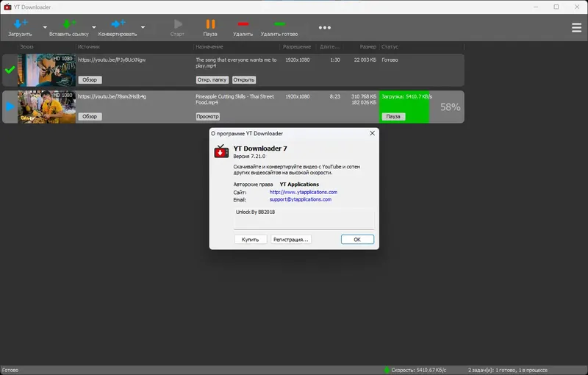
Task: Expand the arrow beside Вставить ссылку
Action: 94,27
